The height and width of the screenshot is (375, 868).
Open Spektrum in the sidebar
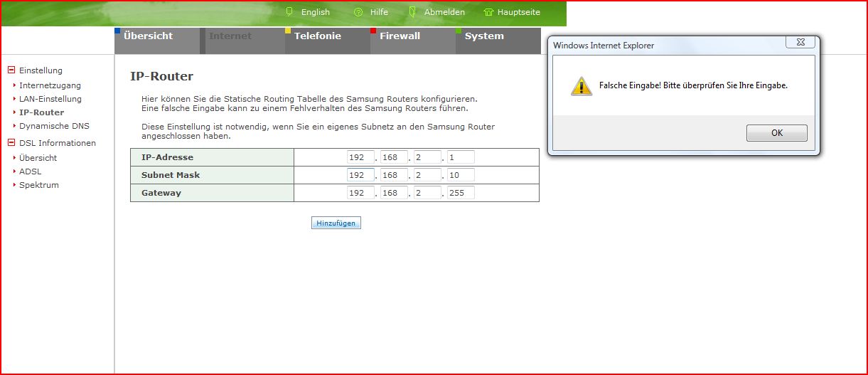click(39, 185)
